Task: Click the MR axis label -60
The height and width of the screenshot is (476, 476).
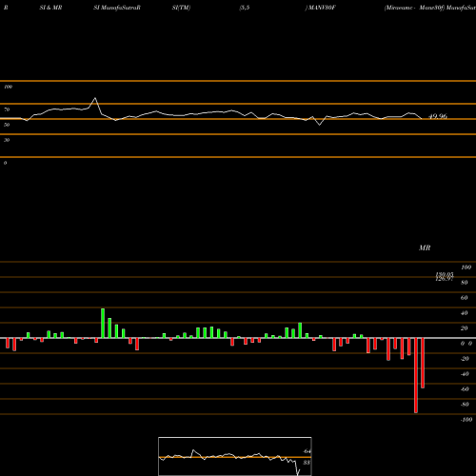Action: 465,389
